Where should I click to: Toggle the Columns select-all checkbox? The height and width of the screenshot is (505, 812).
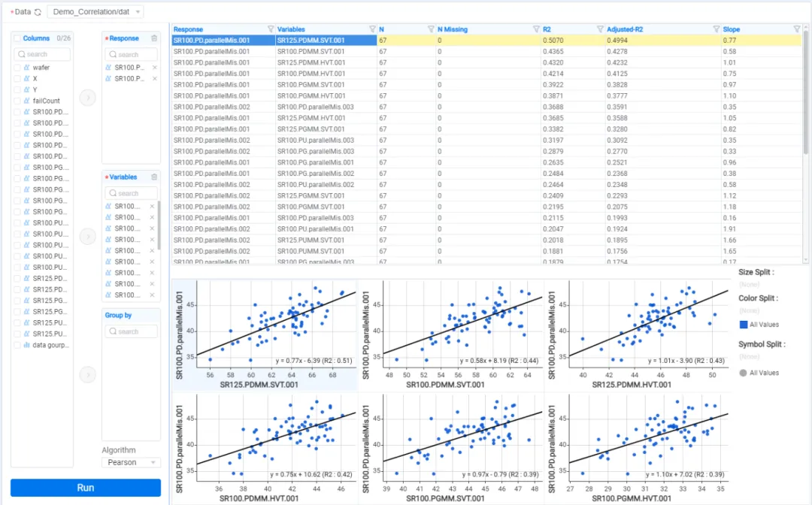[17, 38]
